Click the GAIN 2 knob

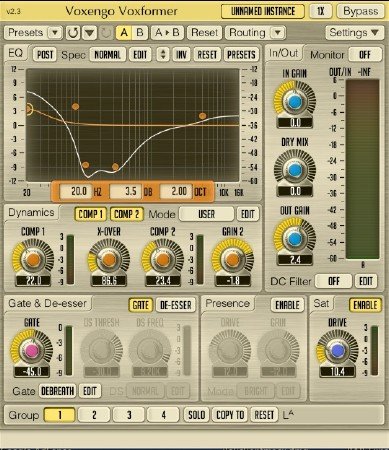point(233,259)
